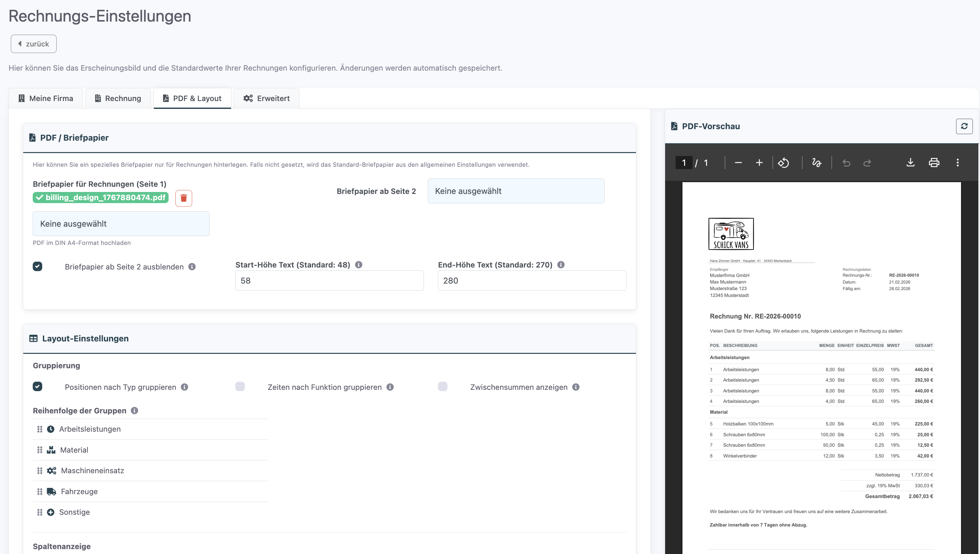The image size is (980, 554).
Task: Open PDF viewer more options menu
Action: coord(957,163)
